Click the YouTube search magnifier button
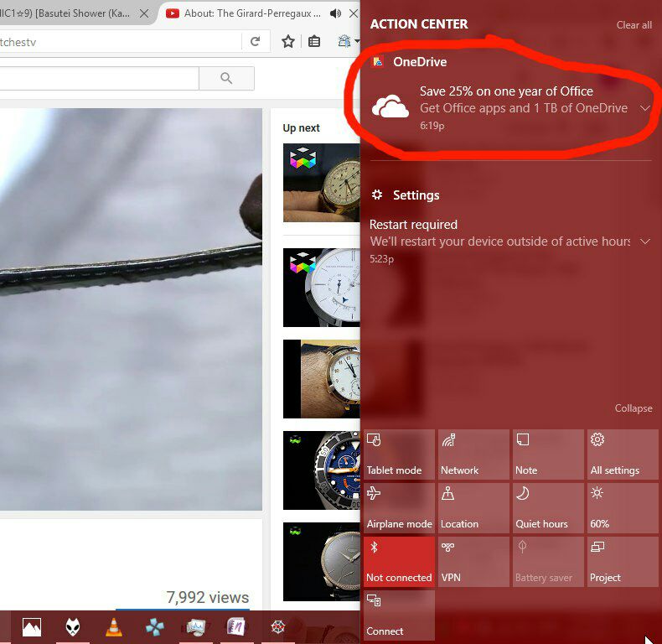 click(226, 78)
